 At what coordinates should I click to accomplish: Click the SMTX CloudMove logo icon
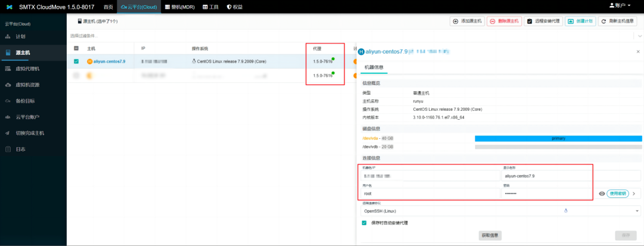[x=10, y=7]
